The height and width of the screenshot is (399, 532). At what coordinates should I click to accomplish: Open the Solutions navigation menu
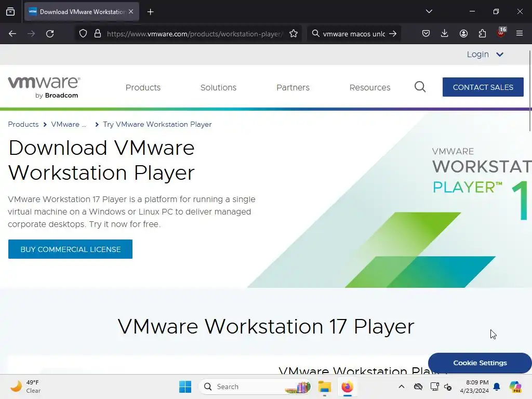point(218,87)
